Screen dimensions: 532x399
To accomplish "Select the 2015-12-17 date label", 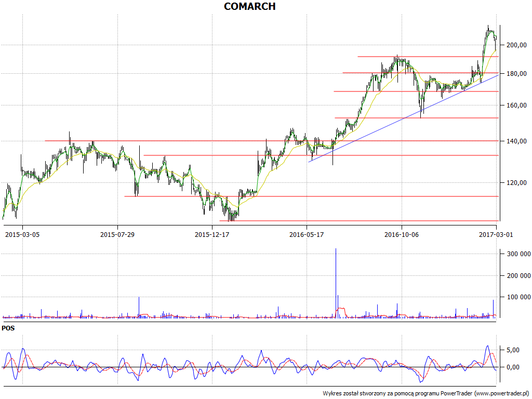I will 212,235.
